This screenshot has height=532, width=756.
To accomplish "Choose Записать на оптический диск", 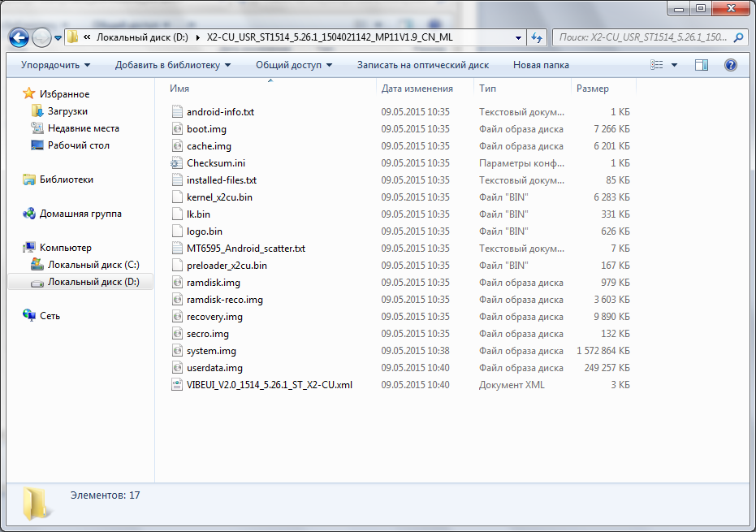I will pos(423,65).
